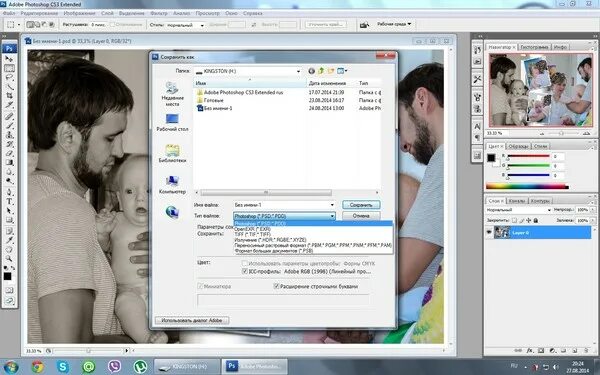The width and height of the screenshot is (600, 375).
Task: Open Skype from the taskbar
Action: [x=63, y=367]
